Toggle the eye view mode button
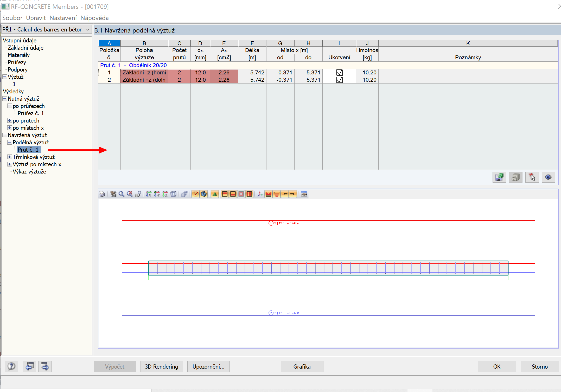 pyautogui.click(x=548, y=177)
